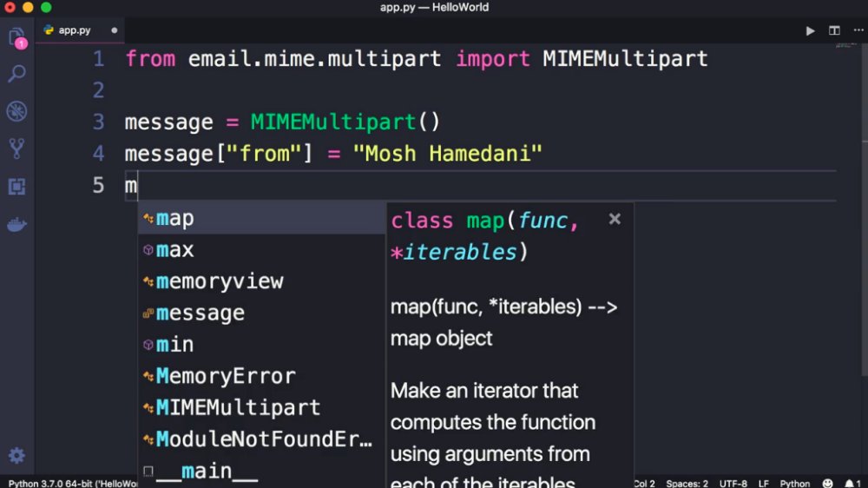Choose the message suggestion
The height and width of the screenshot is (488, 868).
[x=261, y=313]
